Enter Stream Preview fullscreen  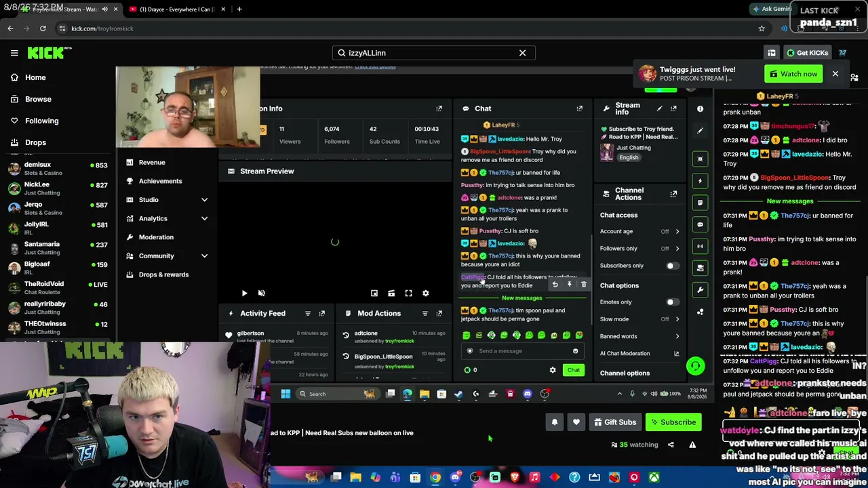(x=408, y=293)
